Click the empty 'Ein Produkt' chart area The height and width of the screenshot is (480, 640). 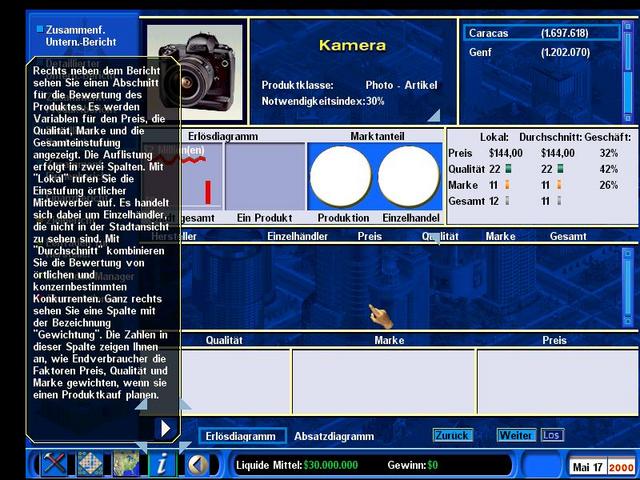pyautogui.click(x=265, y=176)
